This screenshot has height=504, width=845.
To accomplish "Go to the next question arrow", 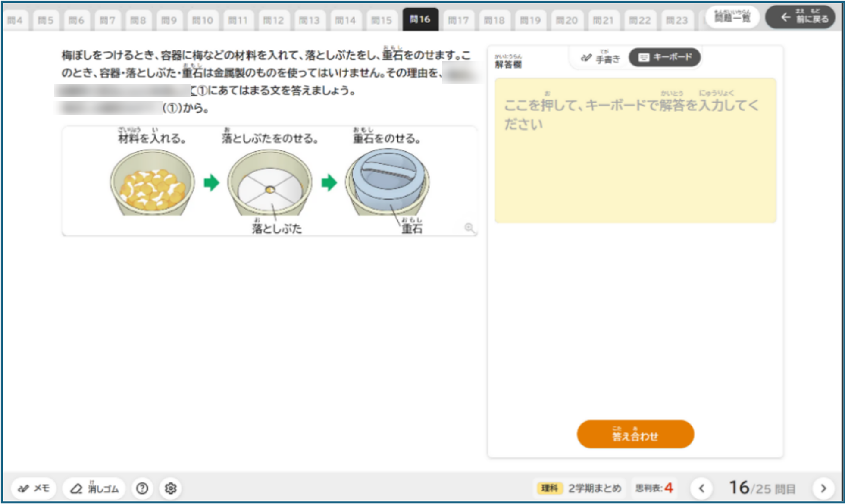I will pyautogui.click(x=823, y=488).
